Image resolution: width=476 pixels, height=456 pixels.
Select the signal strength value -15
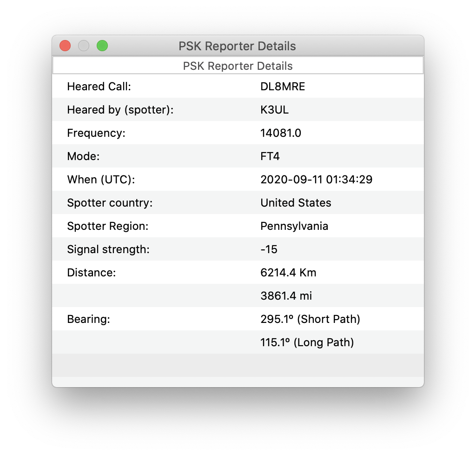(269, 249)
